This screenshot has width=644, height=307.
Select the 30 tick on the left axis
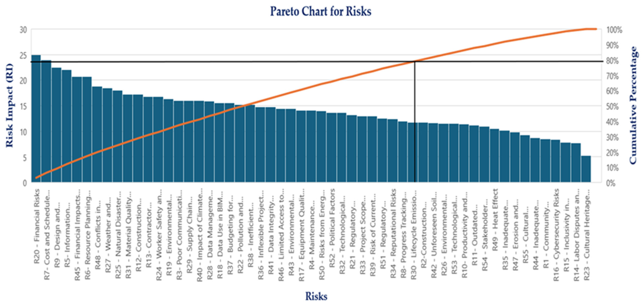click(x=23, y=30)
